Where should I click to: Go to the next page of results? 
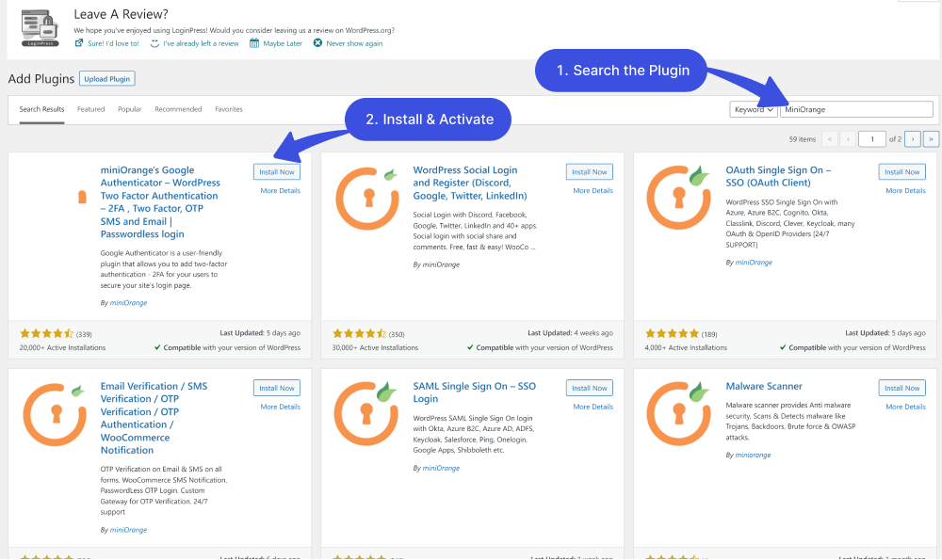click(912, 139)
